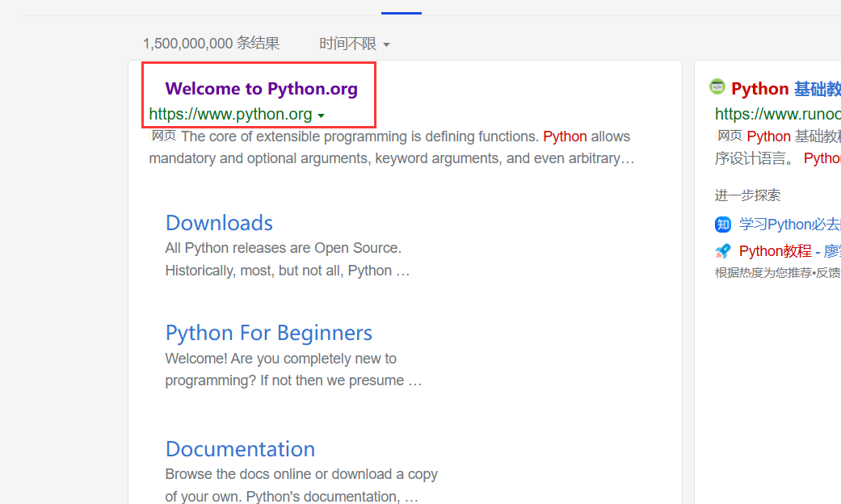Click the blue 知 Zhihu icon
The width and height of the screenshot is (841, 504).
(723, 224)
